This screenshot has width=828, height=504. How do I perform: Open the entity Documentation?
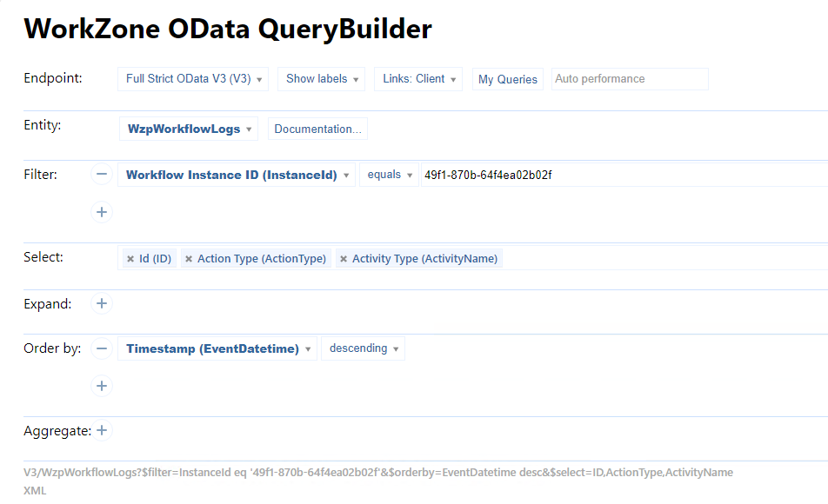[x=317, y=129]
